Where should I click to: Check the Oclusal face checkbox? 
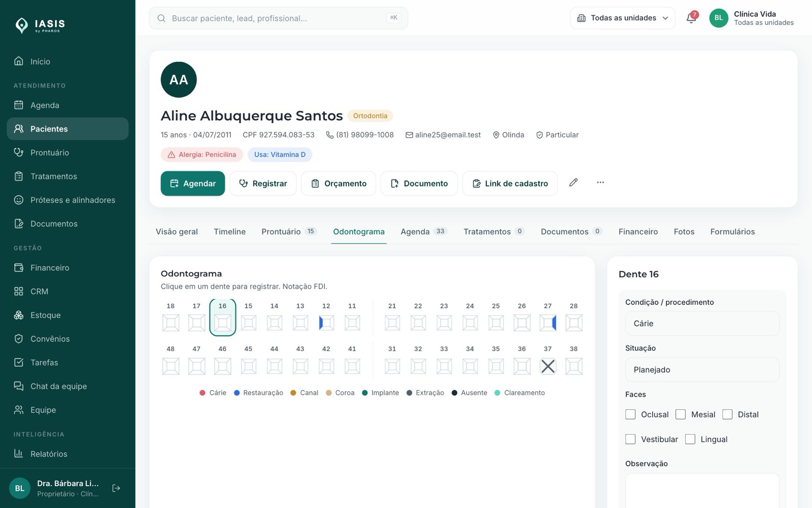pyautogui.click(x=630, y=415)
